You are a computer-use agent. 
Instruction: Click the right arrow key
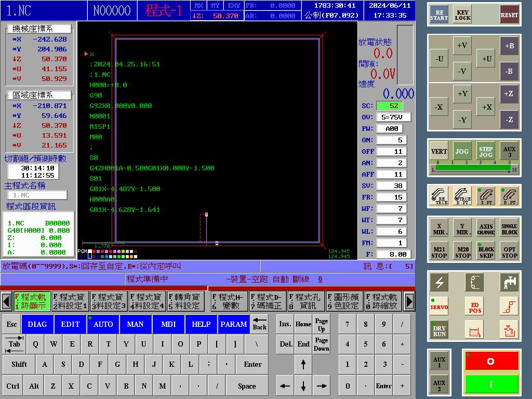[x=322, y=386]
